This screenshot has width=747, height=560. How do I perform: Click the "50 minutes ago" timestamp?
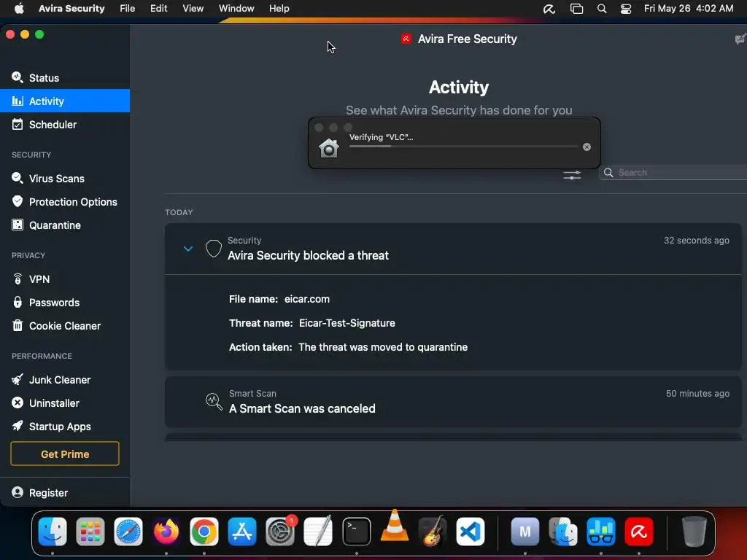point(697,393)
